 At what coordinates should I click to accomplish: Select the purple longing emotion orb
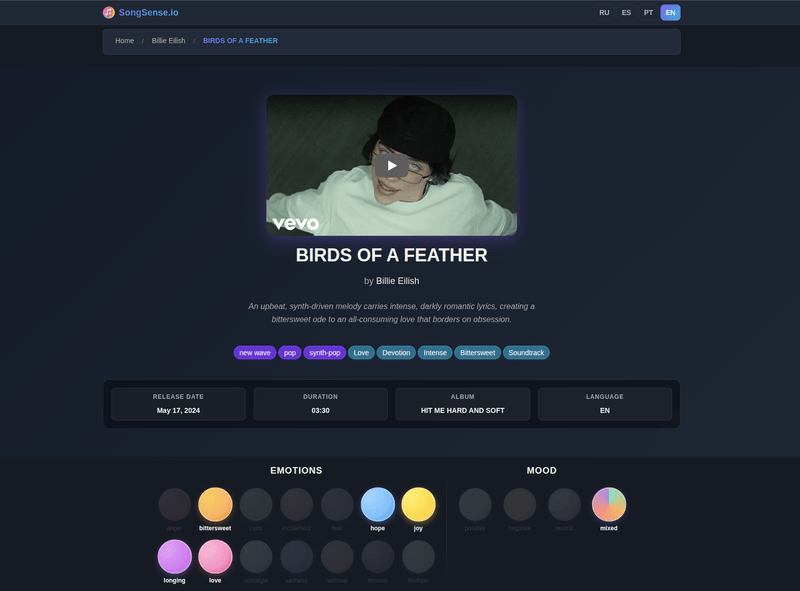pos(174,557)
